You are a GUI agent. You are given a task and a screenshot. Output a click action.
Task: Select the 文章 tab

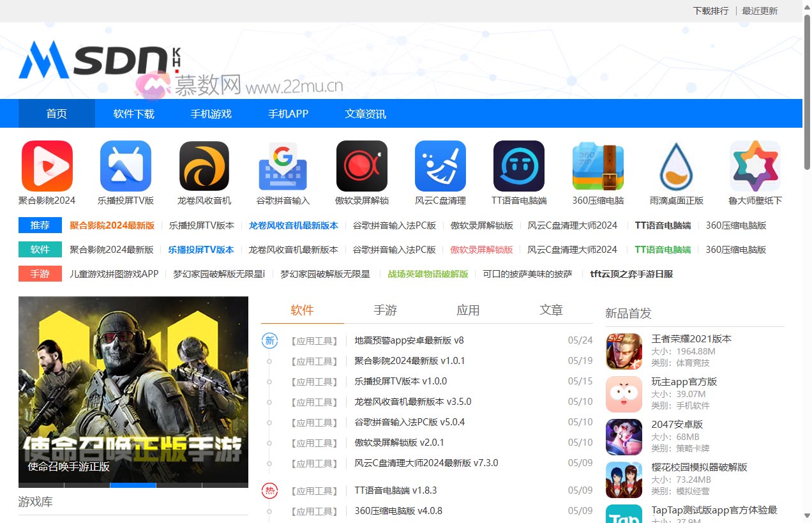click(x=551, y=310)
